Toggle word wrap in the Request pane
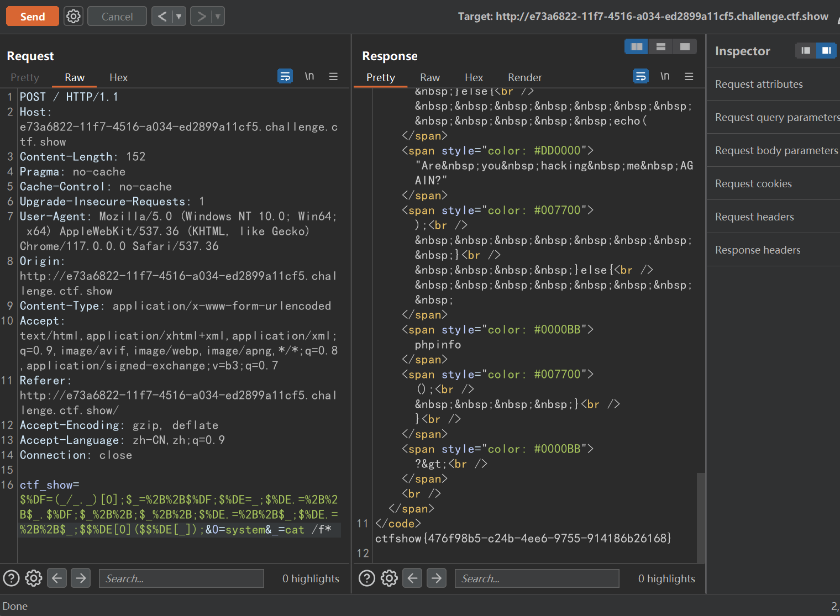Viewport: 840px width, 616px height. click(x=285, y=76)
